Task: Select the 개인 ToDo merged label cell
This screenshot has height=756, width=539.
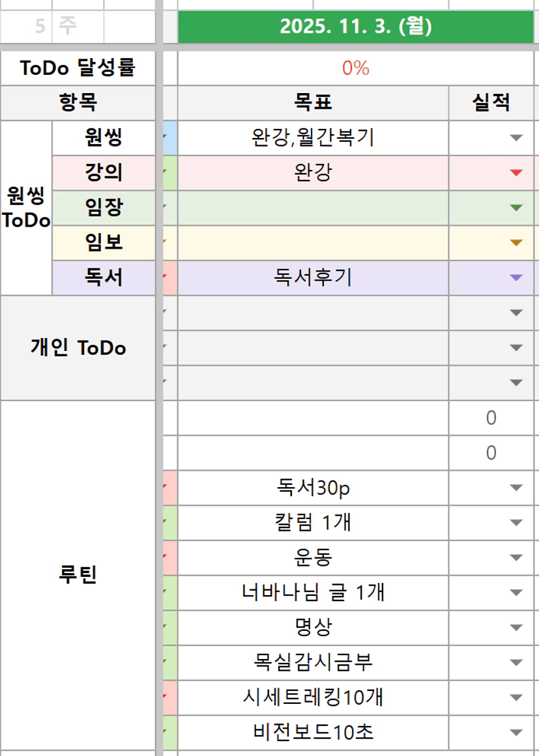Action: (x=78, y=348)
